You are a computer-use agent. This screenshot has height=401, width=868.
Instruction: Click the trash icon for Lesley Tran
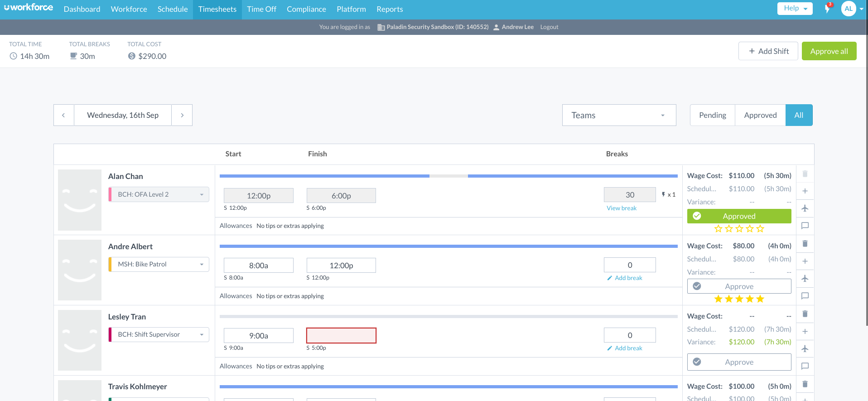805,314
